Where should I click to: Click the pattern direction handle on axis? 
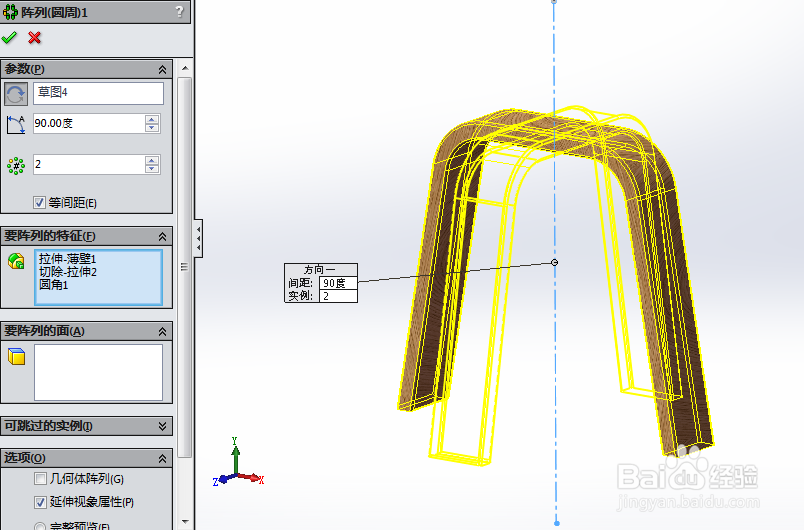click(x=554, y=262)
